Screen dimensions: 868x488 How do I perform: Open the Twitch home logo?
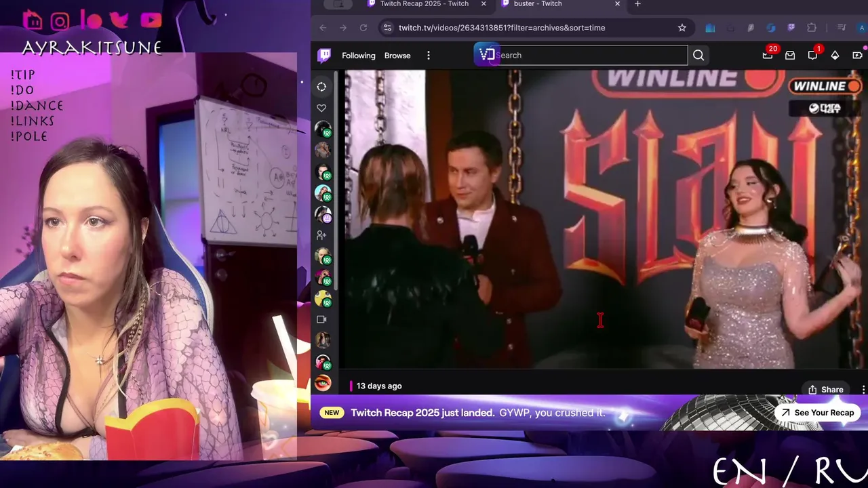point(325,56)
